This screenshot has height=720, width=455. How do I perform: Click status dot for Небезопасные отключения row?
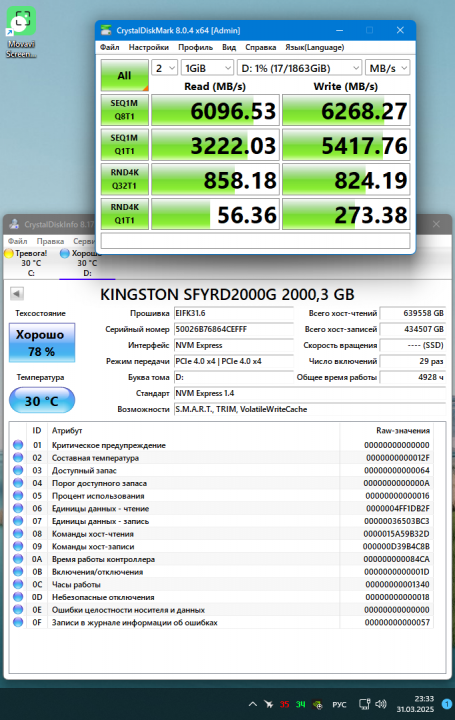tap(18, 597)
